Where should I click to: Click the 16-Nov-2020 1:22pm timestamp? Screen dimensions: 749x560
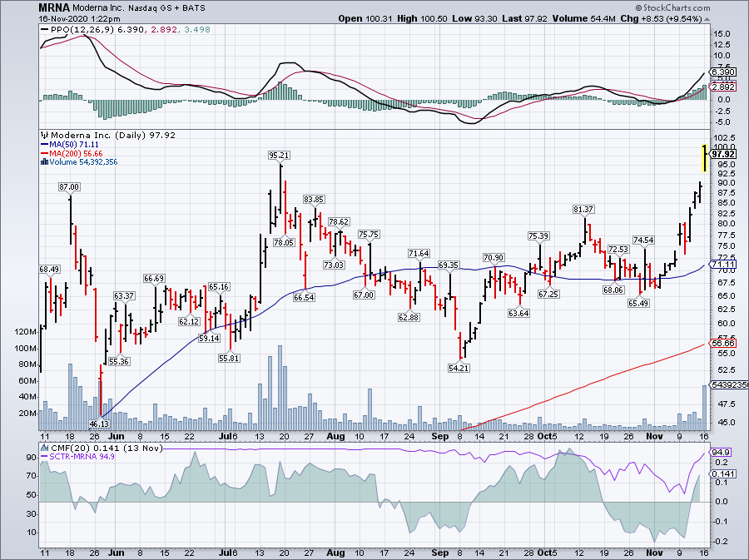pos(79,19)
